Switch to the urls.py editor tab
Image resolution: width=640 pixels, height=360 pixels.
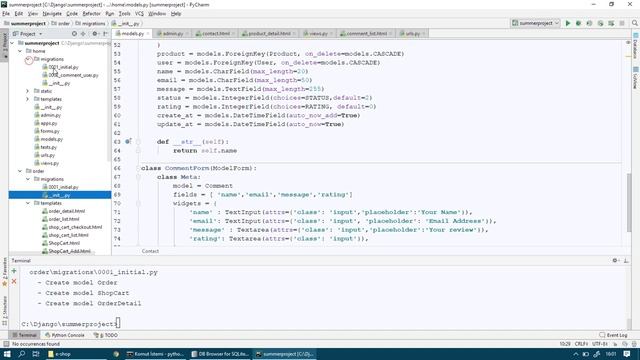click(412, 33)
